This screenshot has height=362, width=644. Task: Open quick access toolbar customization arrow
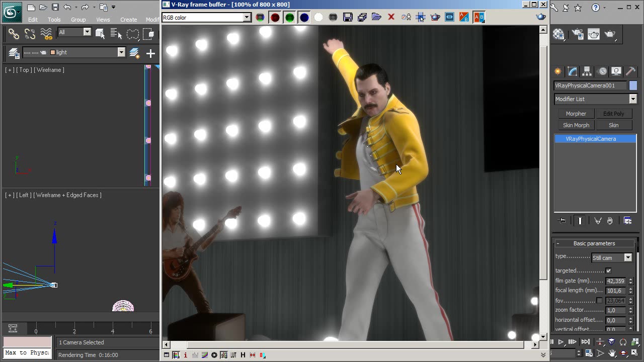pyautogui.click(x=113, y=8)
